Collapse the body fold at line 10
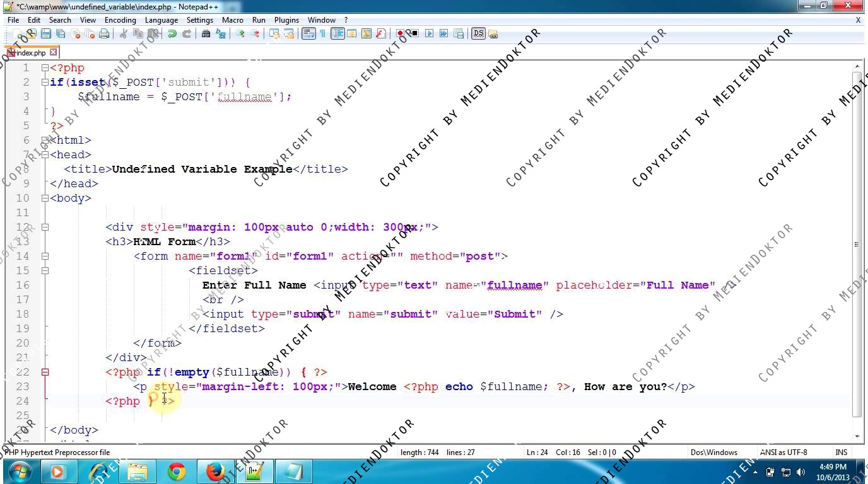Image resolution: width=868 pixels, height=484 pixels. click(x=45, y=198)
